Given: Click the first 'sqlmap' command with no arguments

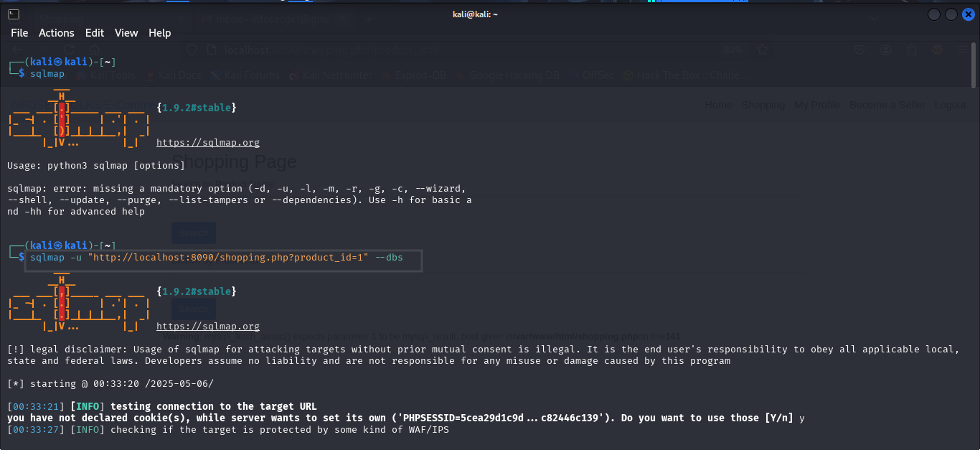Looking at the screenshot, I should tap(47, 74).
